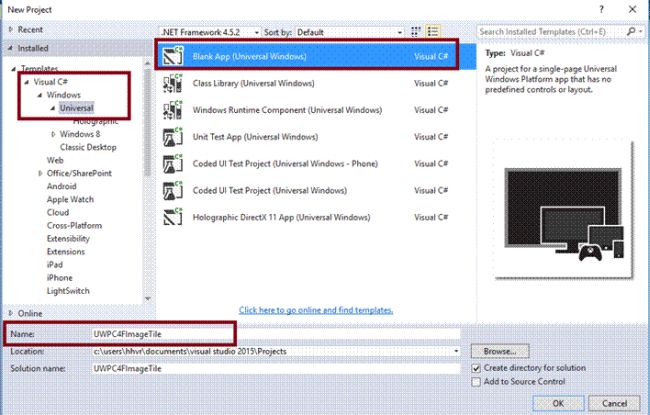
Task: Select the Extensibility category
Action: pos(68,238)
